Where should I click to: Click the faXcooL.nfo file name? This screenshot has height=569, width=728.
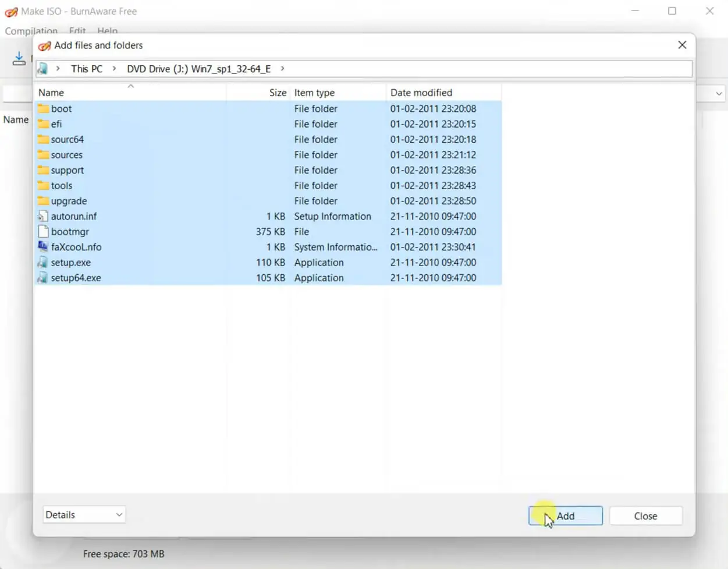pyautogui.click(x=76, y=247)
